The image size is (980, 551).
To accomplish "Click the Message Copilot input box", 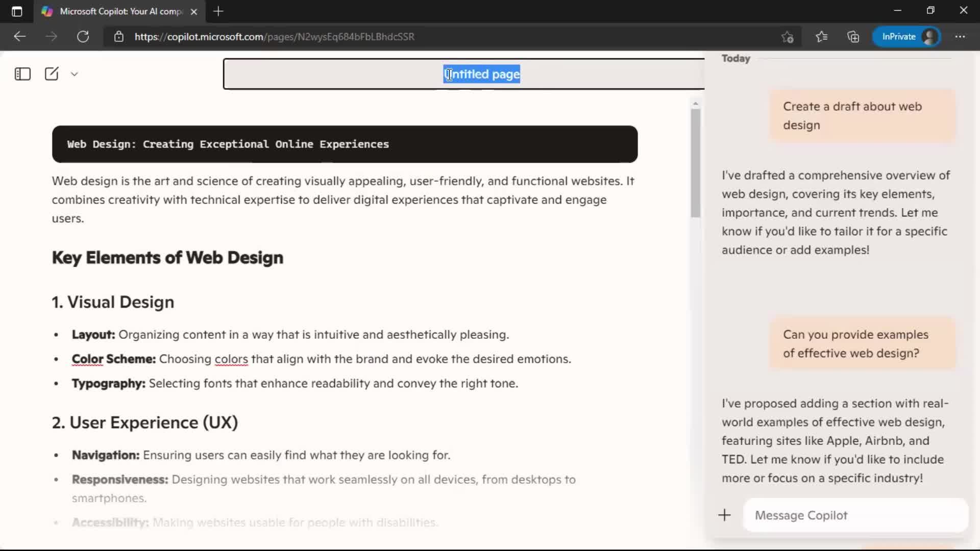I will pos(855,515).
